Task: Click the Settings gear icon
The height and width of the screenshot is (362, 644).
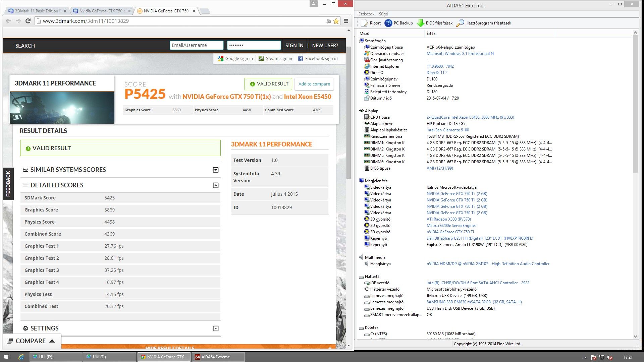Action: click(25, 328)
